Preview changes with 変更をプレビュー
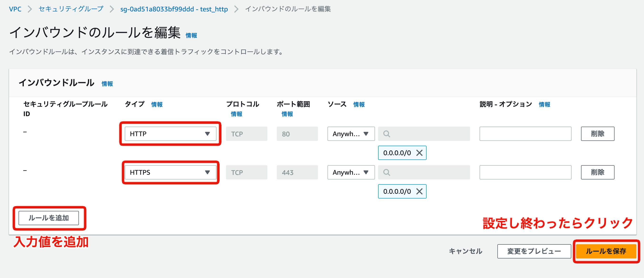Viewport: 644px width, 278px height. click(x=534, y=251)
